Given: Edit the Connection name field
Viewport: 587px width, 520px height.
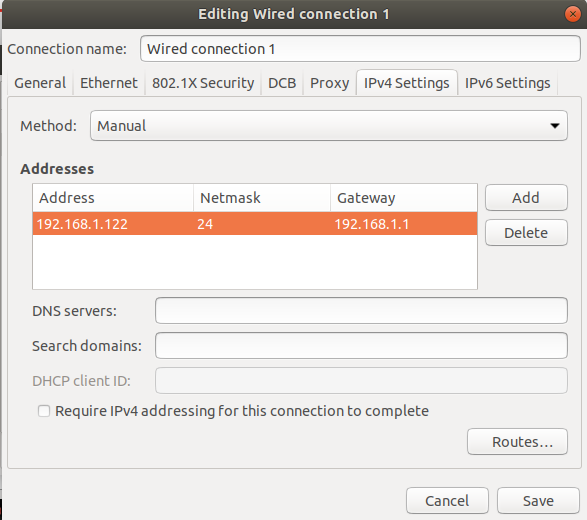Looking at the screenshot, I should pos(360,49).
